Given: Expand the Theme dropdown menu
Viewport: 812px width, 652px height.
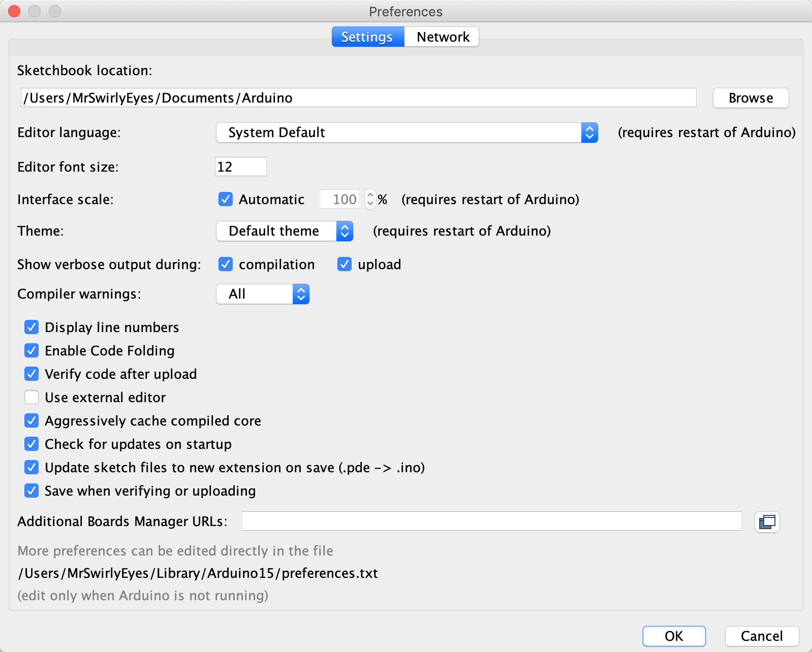Looking at the screenshot, I should (284, 231).
